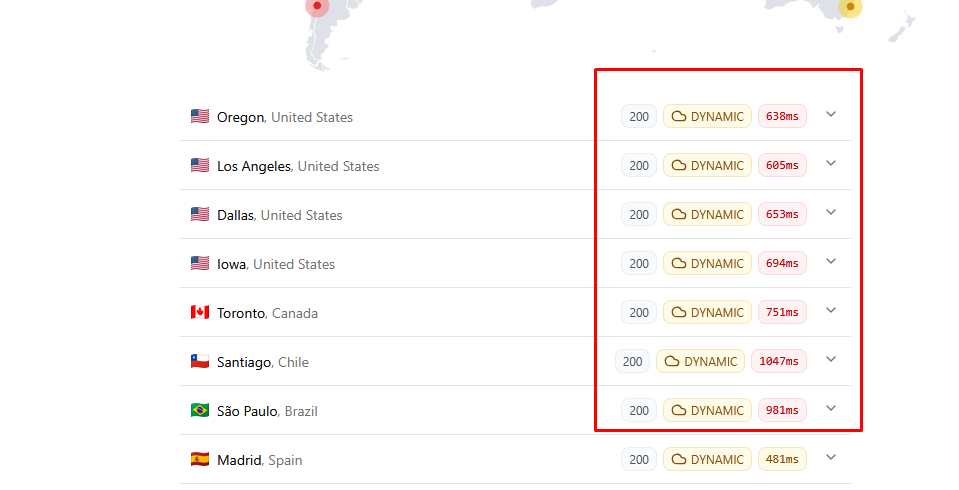This screenshot has width=959, height=490.
Task: Click the red location marker on the map
Action: [317, 6]
